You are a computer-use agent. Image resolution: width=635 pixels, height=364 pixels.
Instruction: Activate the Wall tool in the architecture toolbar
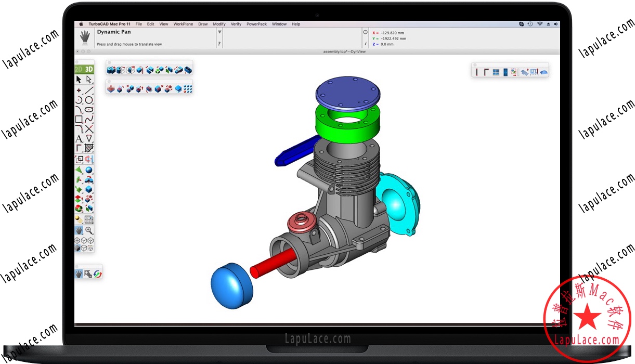pos(476,71)
